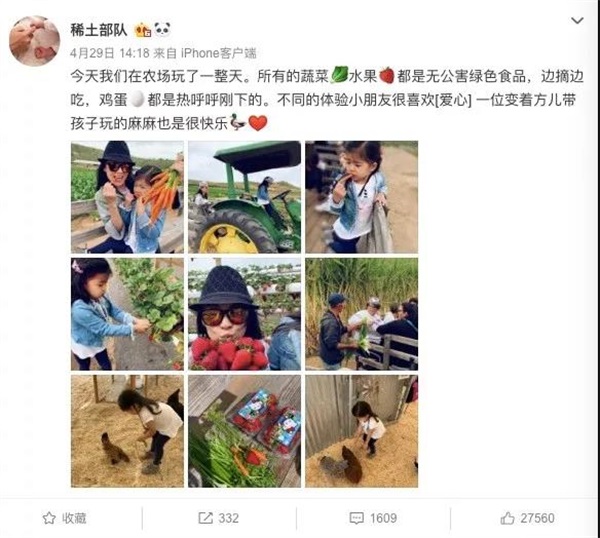Image resolution: width=600 pixels, height=538 pixels.
Task: Open the packaged strawberries and vegetables thumbnail
Action: pyautogui.click(x=245, y=431)
